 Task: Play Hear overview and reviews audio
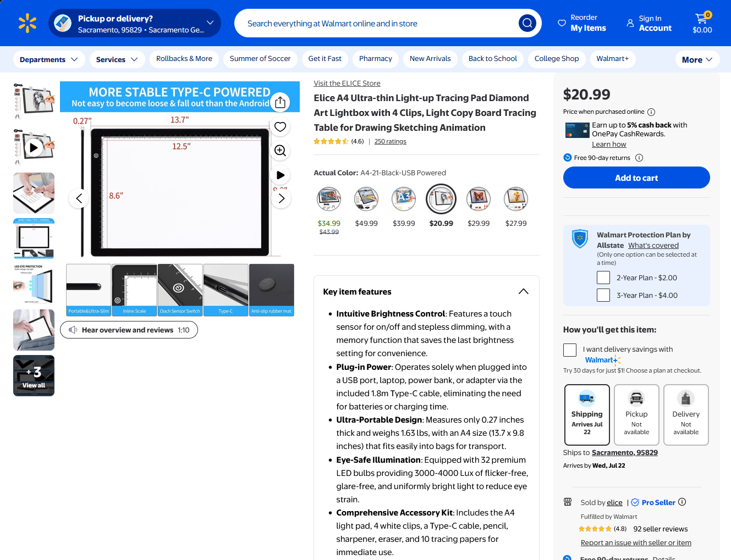129,330
